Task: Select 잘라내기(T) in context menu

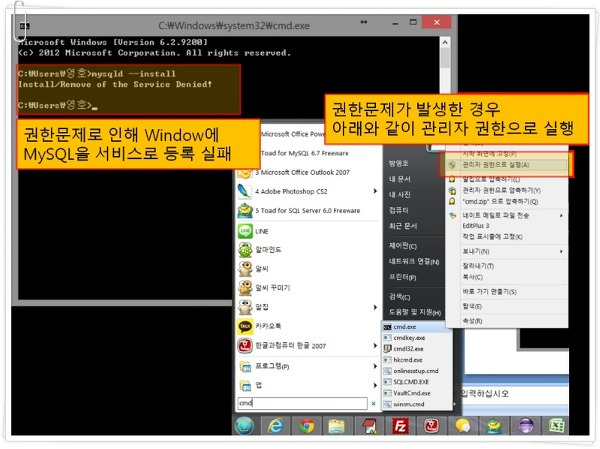Action: 506,266
